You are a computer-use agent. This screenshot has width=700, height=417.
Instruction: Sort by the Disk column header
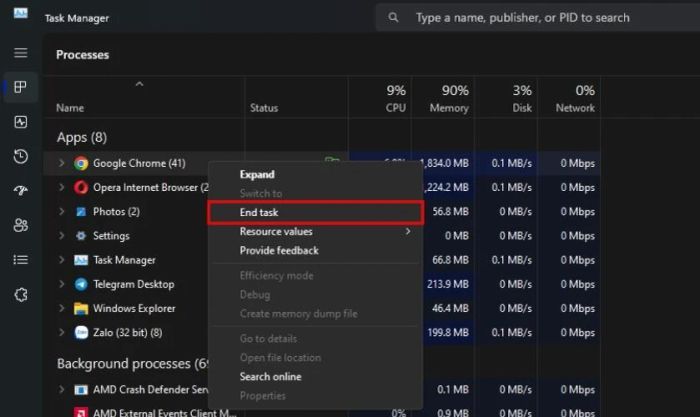[x=522, y=108]
